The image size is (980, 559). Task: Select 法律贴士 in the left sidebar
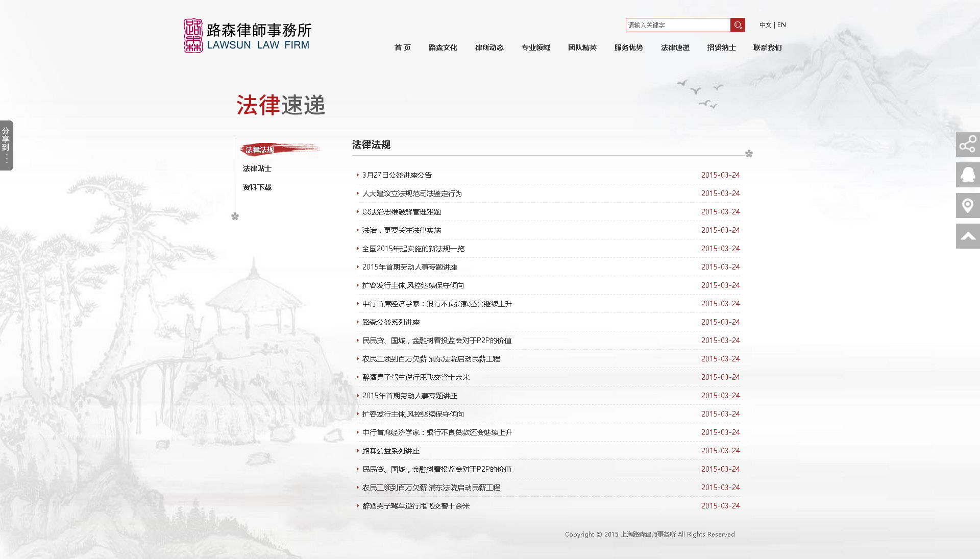tap(257, 168)
